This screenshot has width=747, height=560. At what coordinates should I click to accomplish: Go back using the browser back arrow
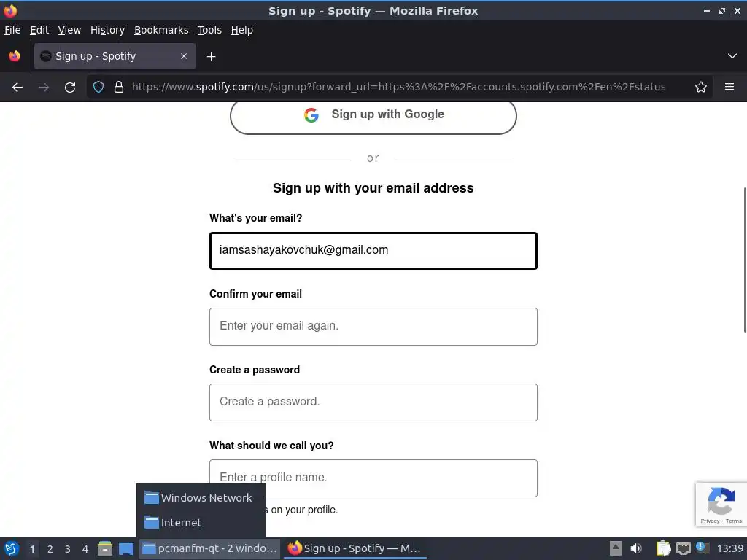click(x=18, y=87)
